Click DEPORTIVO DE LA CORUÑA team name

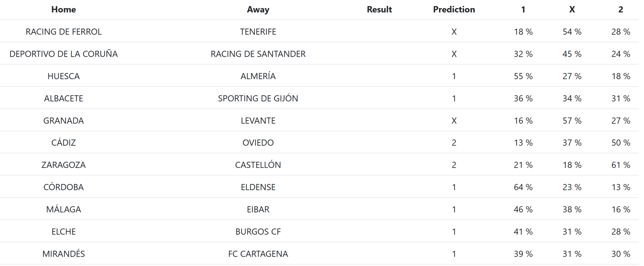(x=64, y=54)
